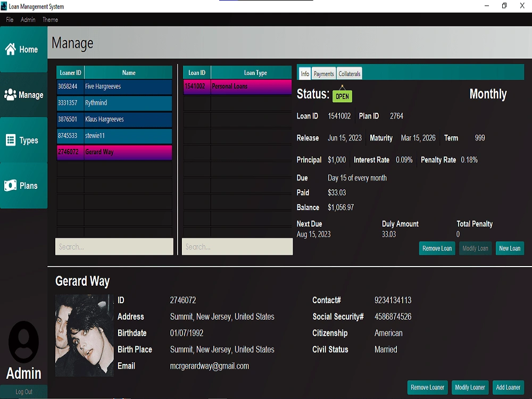Click loaner ID 8745533 cell

tap(70, 136)
